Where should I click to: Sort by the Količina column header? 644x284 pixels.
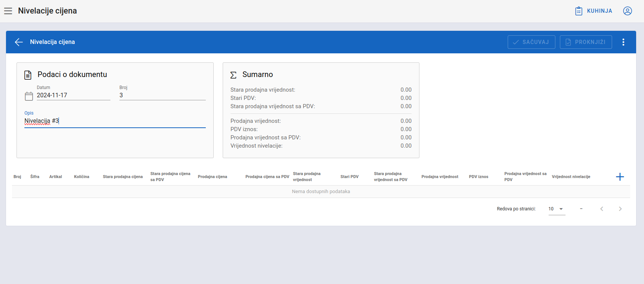pos(81,177)
